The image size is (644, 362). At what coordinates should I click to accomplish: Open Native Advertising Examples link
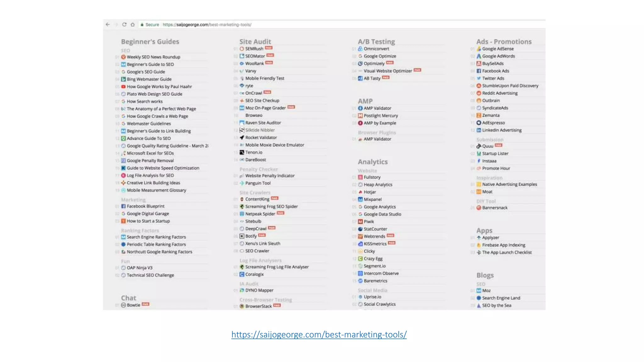click(509, 184)
